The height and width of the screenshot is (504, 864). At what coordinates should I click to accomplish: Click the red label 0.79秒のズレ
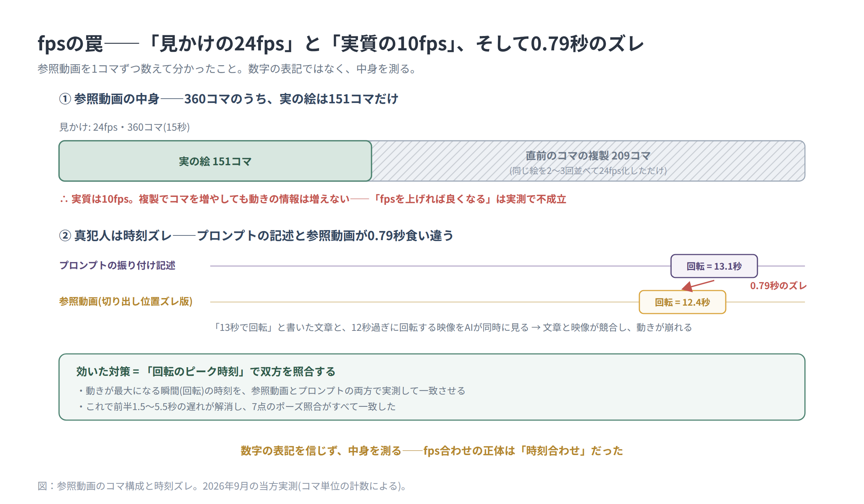click(778, 286)
